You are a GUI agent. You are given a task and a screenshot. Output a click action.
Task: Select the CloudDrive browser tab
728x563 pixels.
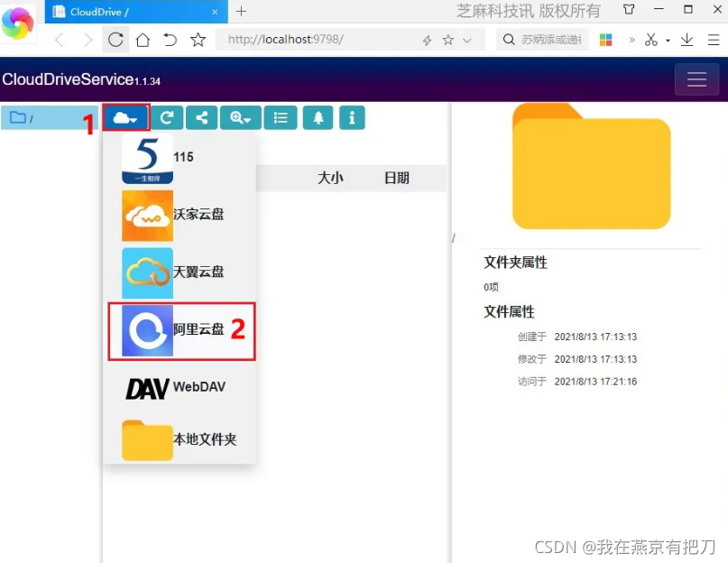[x=135, y=12]
